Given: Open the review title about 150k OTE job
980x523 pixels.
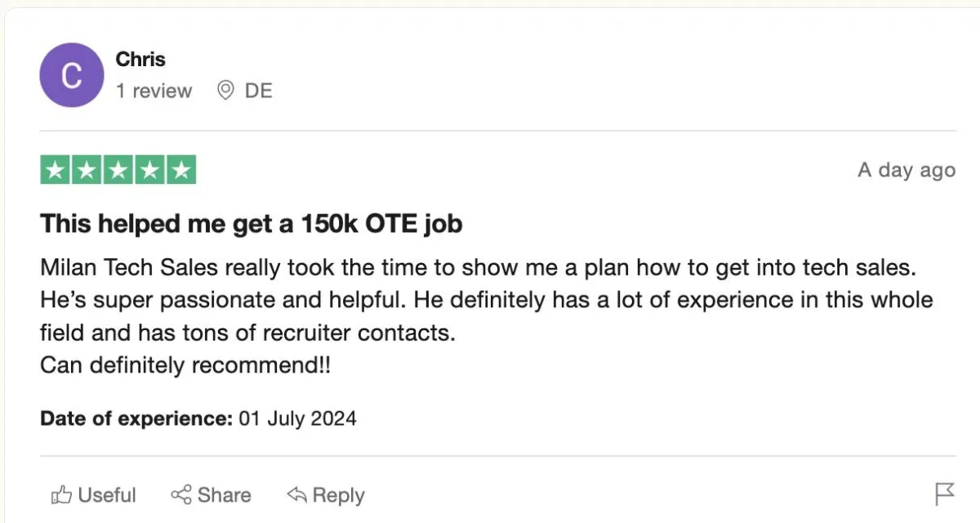Looking at the screenshot, I should [252, 223].
